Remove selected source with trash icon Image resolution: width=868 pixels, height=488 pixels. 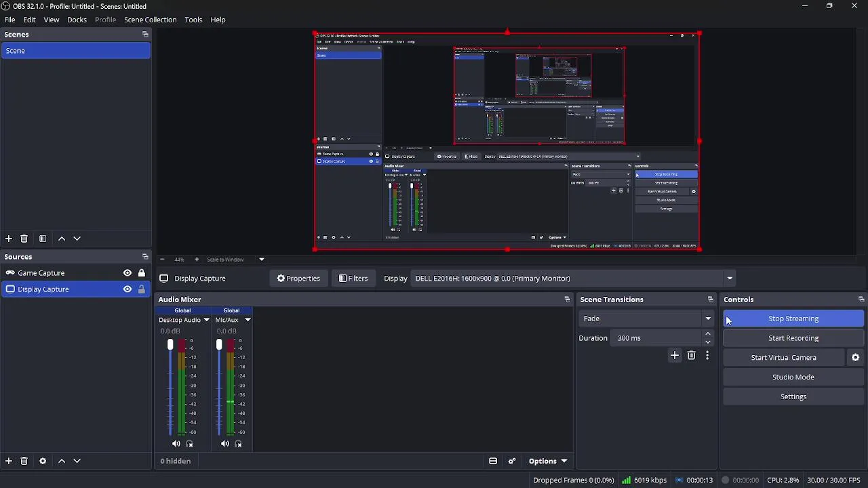click(24, 461)
